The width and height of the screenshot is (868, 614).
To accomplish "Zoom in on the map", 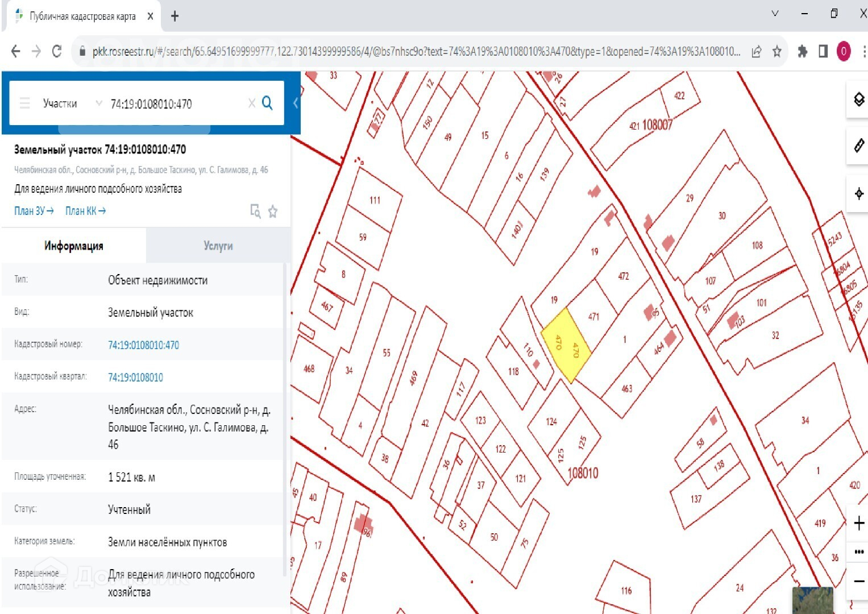I will [858, 523].
